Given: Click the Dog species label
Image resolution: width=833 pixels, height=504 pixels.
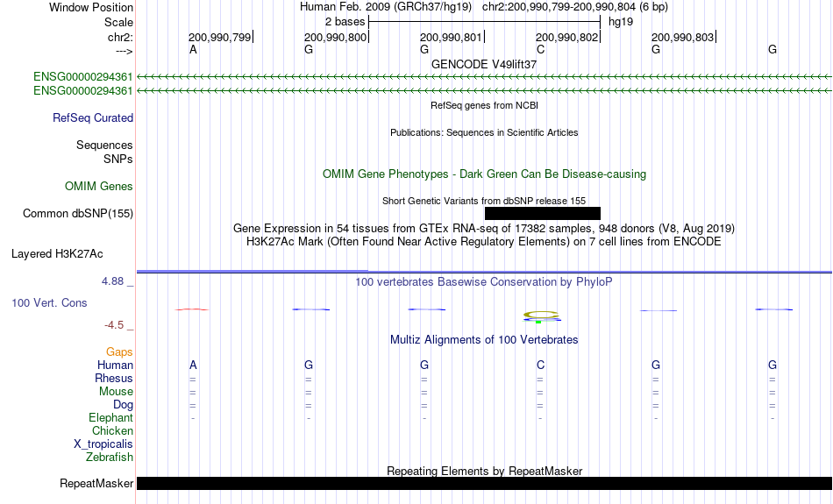Looking at the screenshot, I should click(124, 405).
